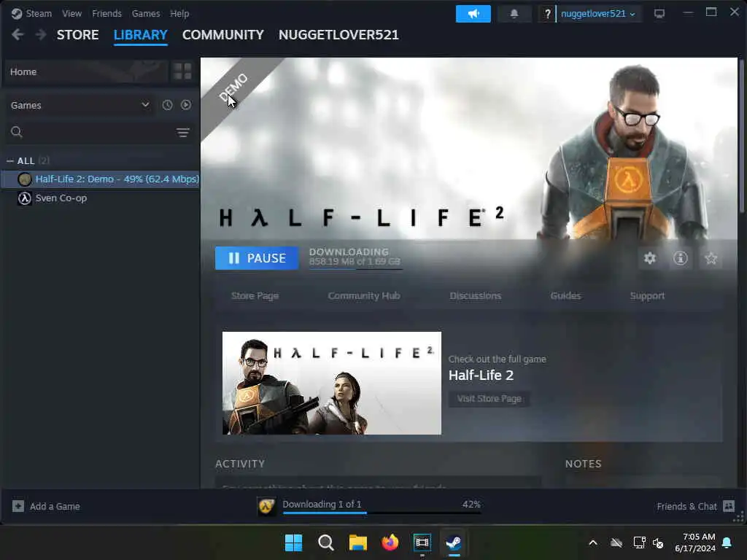Click the game page download progress bar

[355, 269]
